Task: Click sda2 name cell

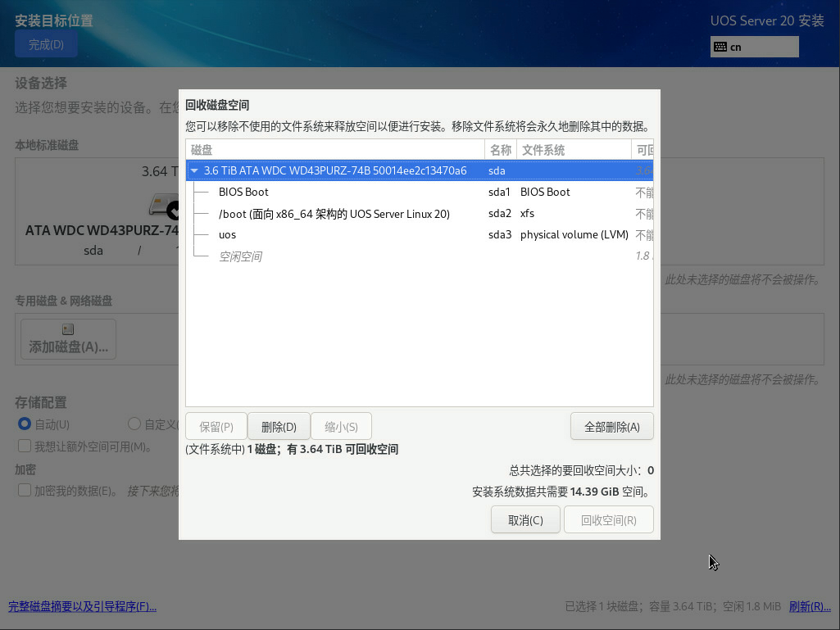Action: (x=499, y=213)
